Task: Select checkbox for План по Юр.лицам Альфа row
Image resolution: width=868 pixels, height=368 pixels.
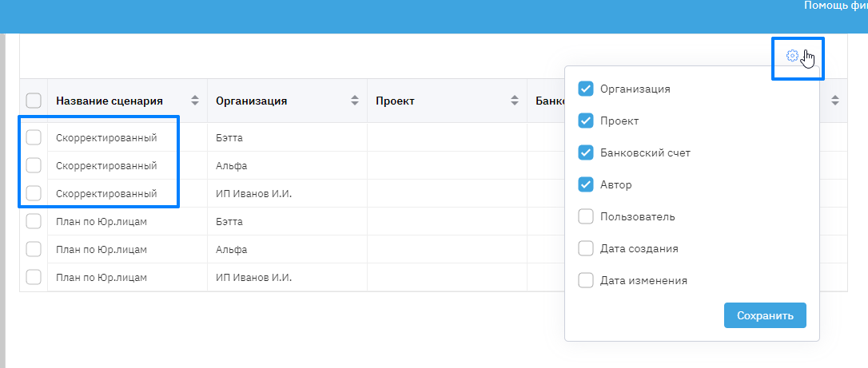Action: click(34, 249)
